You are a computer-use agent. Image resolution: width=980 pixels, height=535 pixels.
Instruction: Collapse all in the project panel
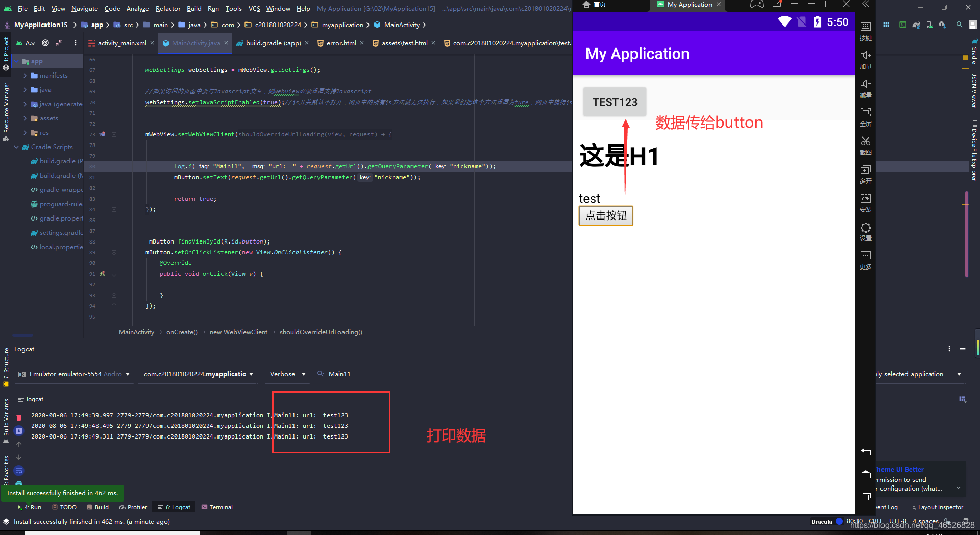(x=59, y=43)
